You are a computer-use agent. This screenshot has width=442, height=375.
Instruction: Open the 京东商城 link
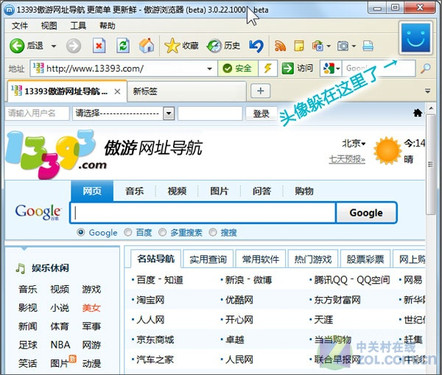[x=155, y=340]
